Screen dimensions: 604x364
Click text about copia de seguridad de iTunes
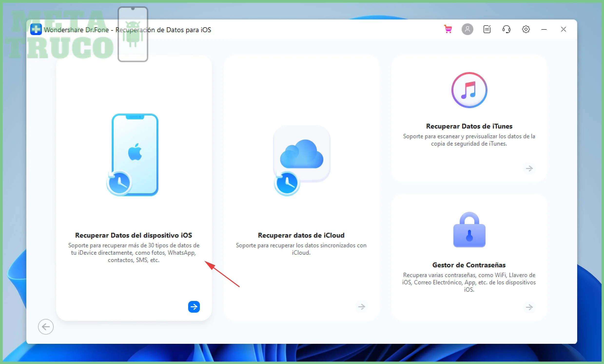point(469,140)
